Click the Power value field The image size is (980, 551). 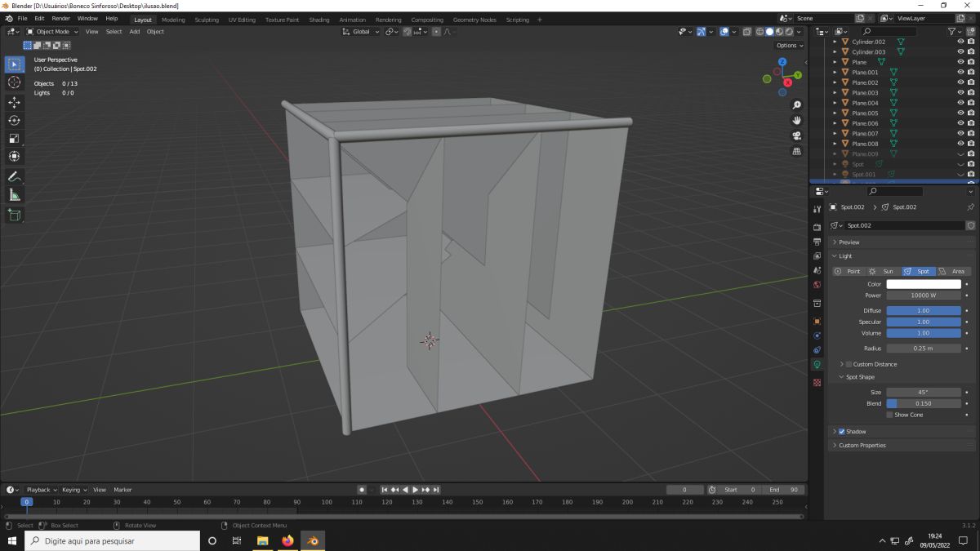(x=924, y=295)
